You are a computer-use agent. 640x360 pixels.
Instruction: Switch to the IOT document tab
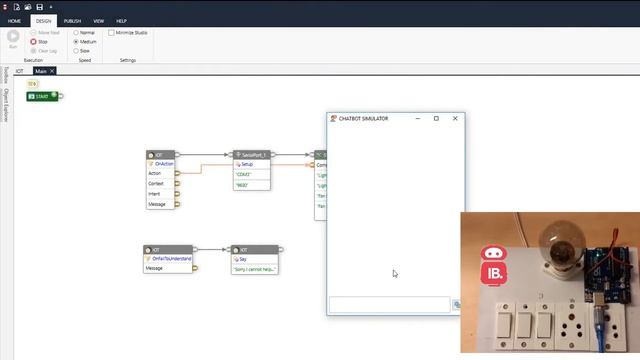20,71
